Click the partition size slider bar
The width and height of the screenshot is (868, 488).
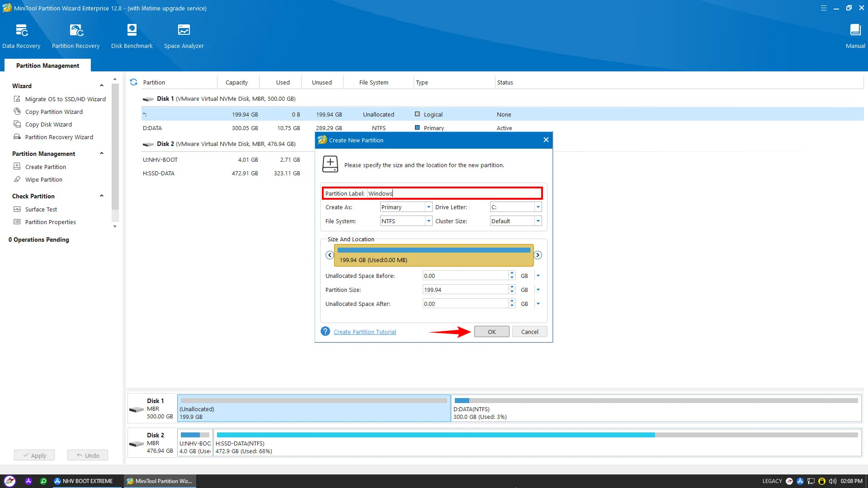(434, 255)
